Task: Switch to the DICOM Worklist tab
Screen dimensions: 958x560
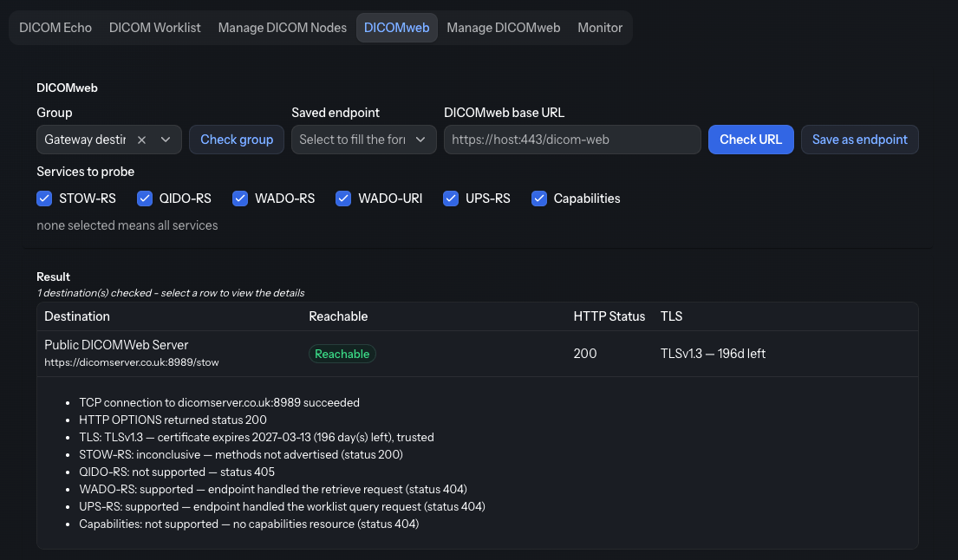Action: point(154,28)
